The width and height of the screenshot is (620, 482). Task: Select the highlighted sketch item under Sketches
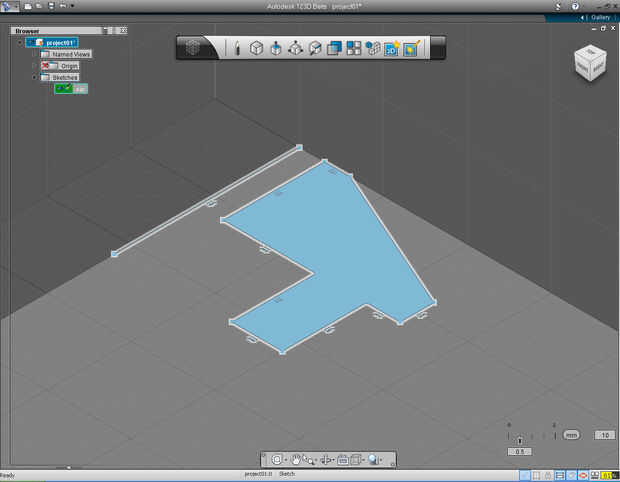tap(71, 89)
